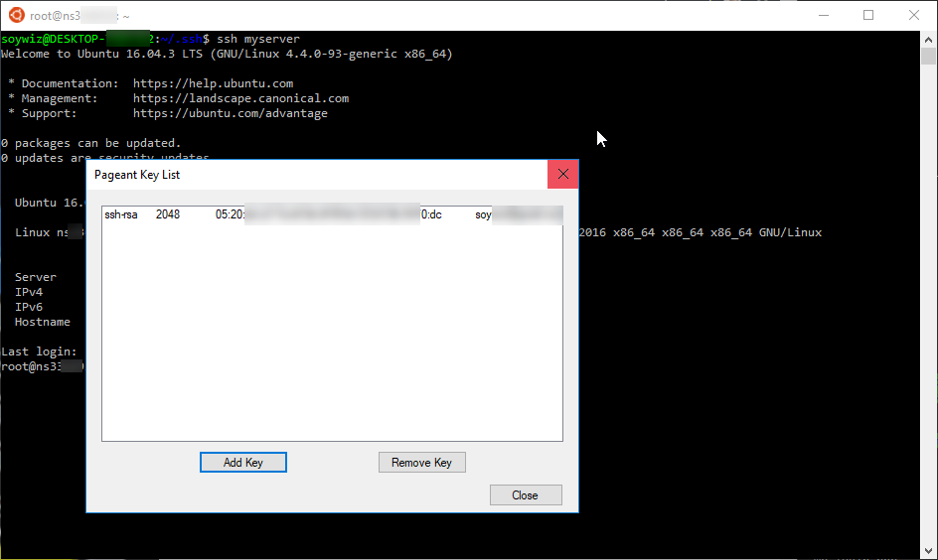The height and width of the screenshot is (560, 938).
Task: Click the terminal scrollbar up arrow
Action: pos(929,39)
